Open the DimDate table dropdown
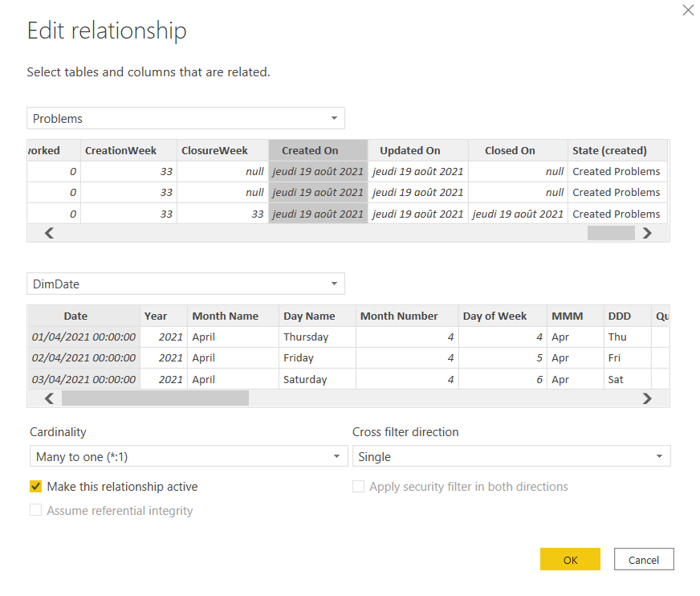 (185, 284)
